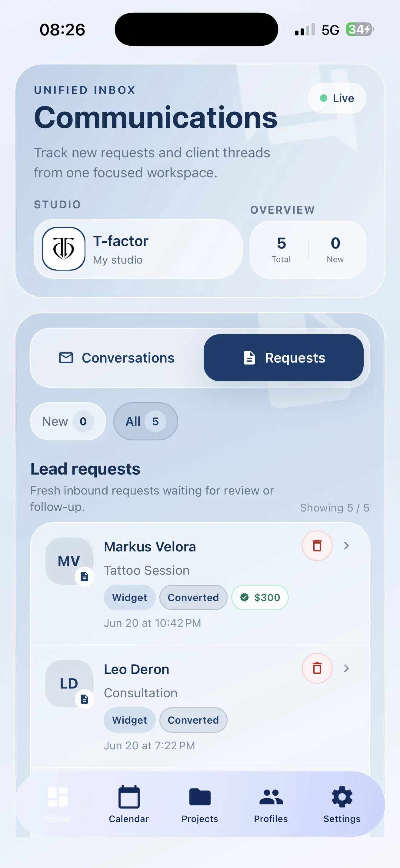Tap the $300 payment badge

pos(260,597)
